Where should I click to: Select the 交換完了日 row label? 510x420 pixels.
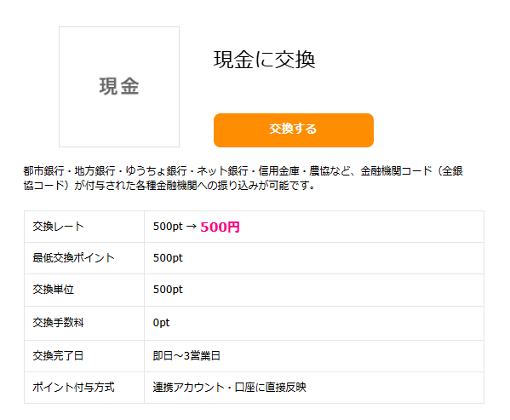pos(58,356)
